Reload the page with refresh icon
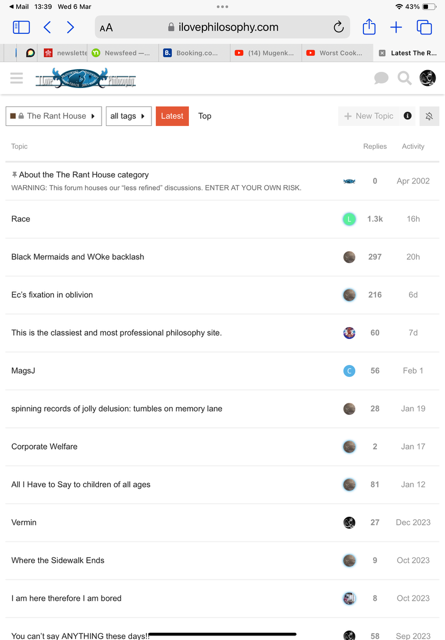445x640 pixels. click(x=338, y=27)
